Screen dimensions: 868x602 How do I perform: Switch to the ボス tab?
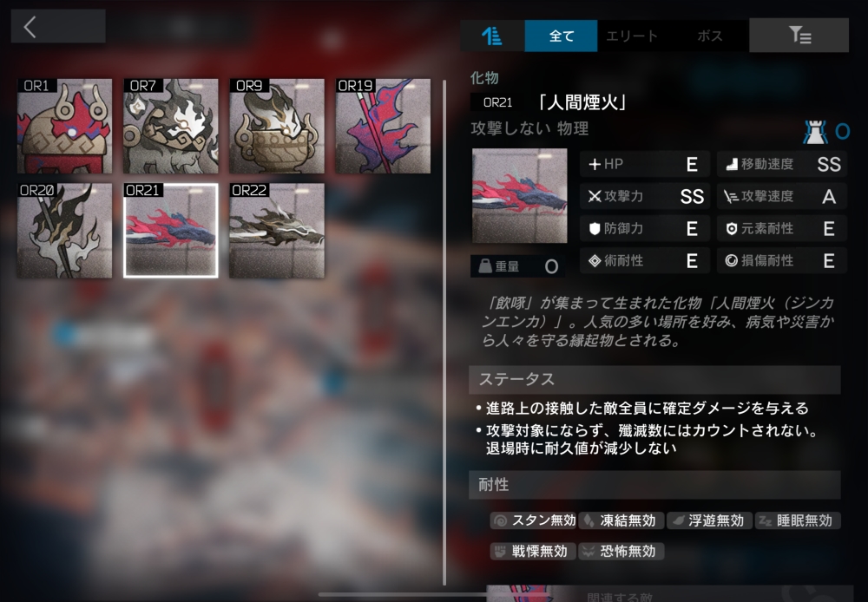tap(710, 36)
